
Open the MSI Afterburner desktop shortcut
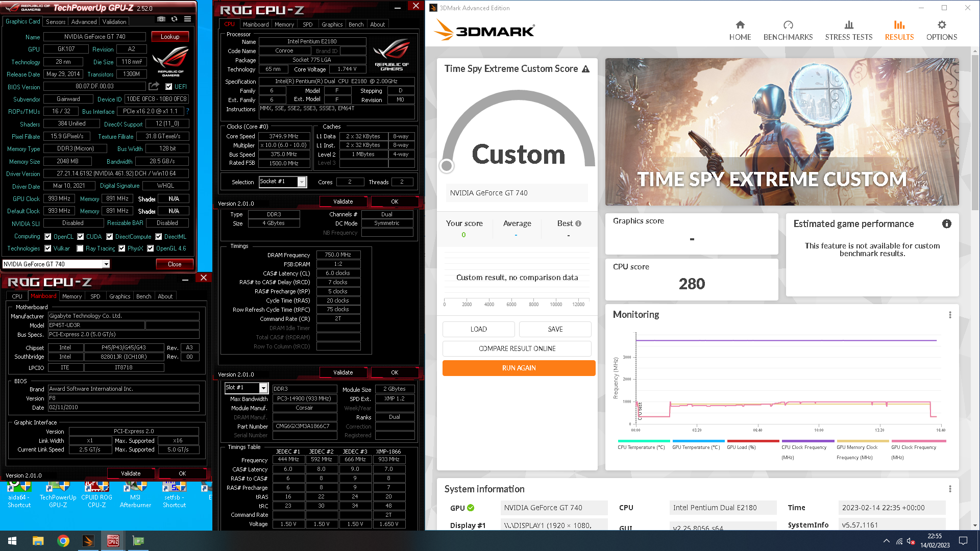click(135, 494)
